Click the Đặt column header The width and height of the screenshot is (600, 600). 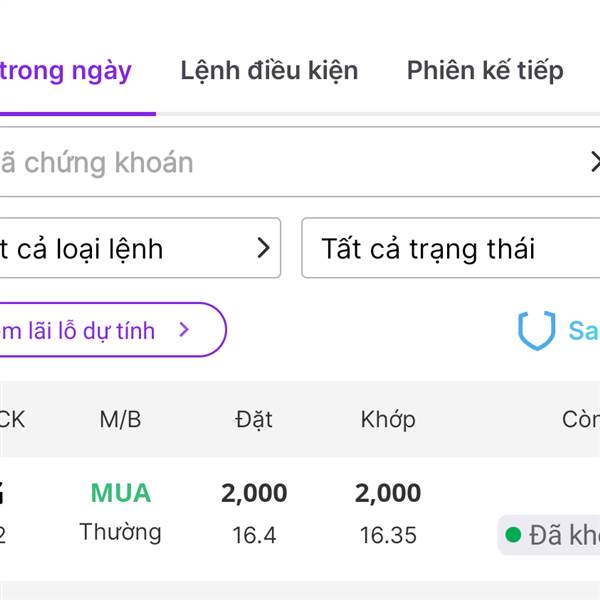(x=254, y=420)
